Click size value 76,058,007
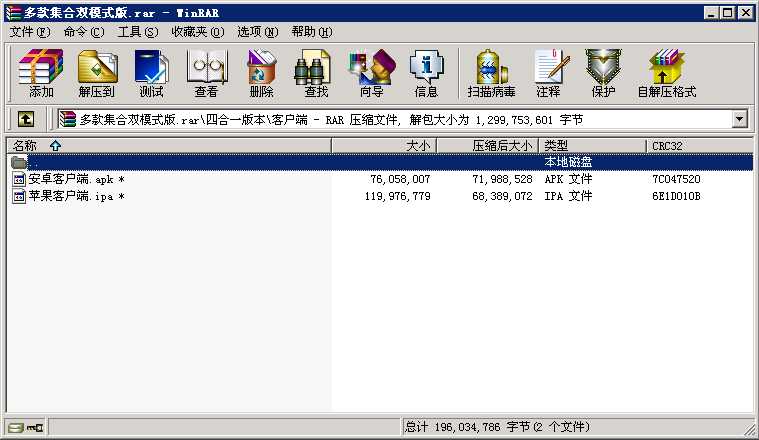Screen dimensions: 759x440 click(x=400, y=179)
